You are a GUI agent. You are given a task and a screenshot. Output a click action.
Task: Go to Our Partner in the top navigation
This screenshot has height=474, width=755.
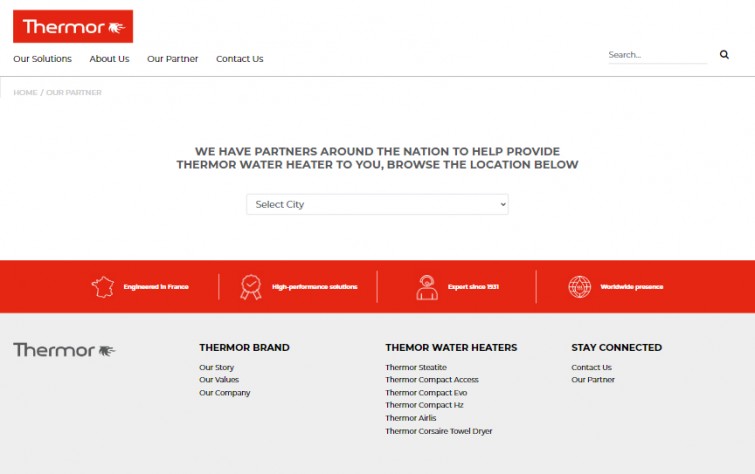pos(172,59)
